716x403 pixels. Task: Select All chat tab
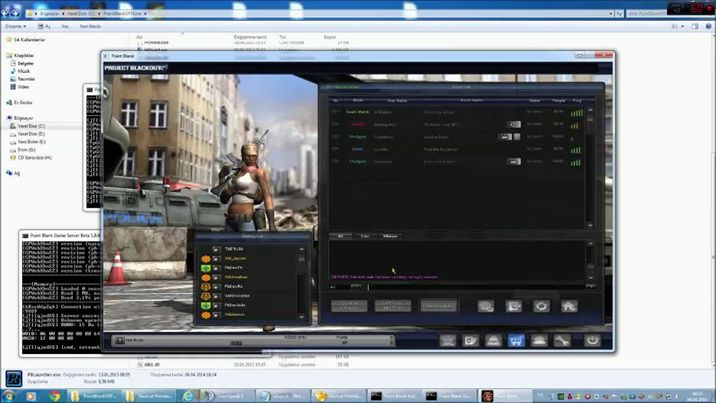pyautogui.click(x=340, y=236)
